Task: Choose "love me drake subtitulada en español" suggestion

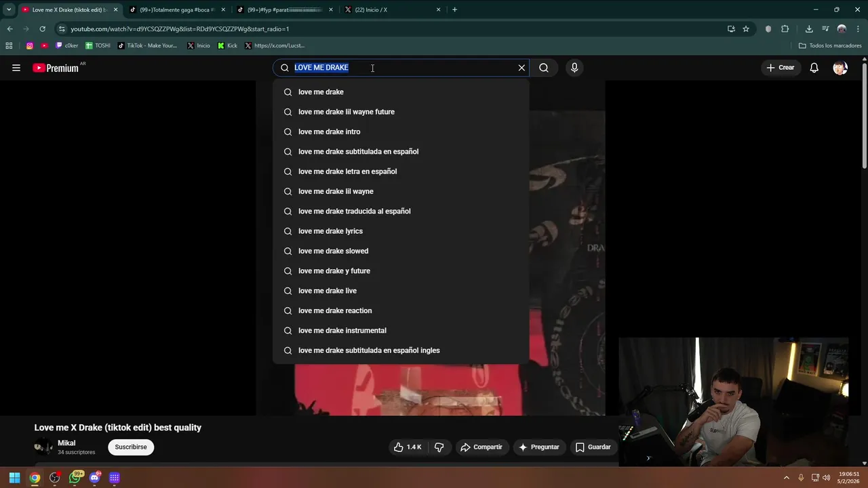Action: click(401, 152)
